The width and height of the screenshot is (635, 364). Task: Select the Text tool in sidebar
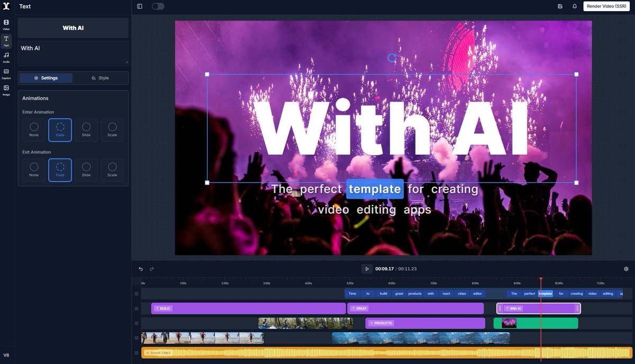(6, 41)
